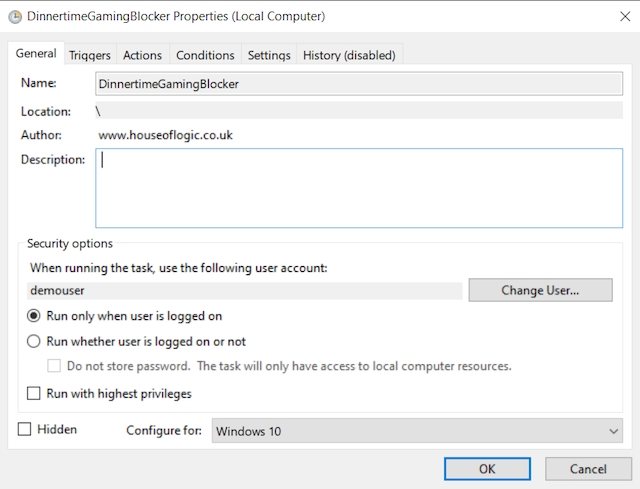Go to the Conditions tab
The height and width of the screenshot is (489, 640).
coord(205,55)
